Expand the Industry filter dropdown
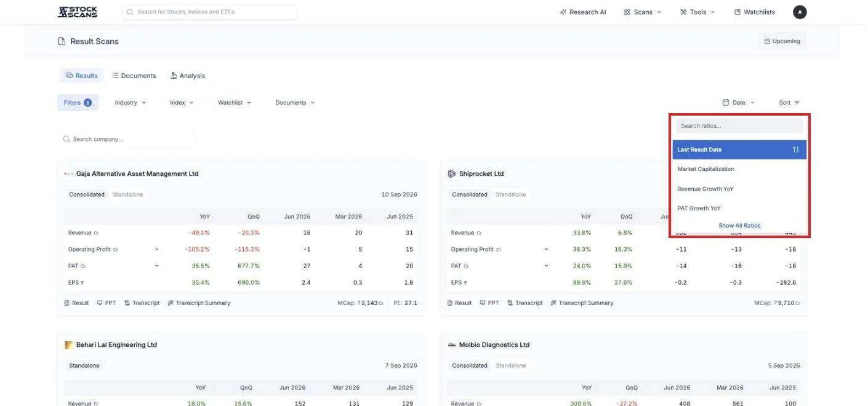The height and width of the screenshot is (406, 868). [131, 103]
